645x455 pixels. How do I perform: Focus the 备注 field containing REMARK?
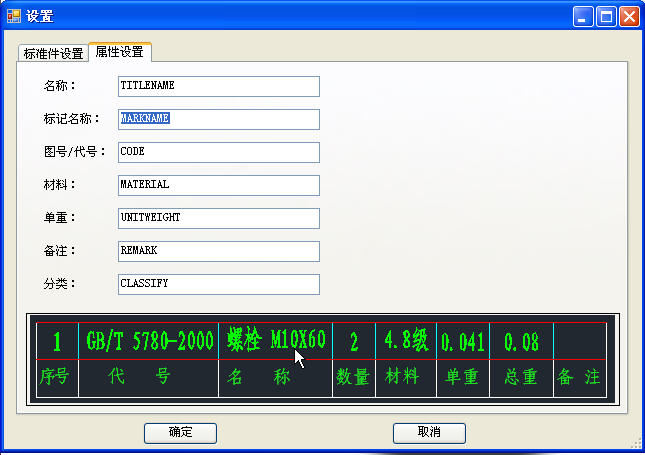(x=218, y=251)
